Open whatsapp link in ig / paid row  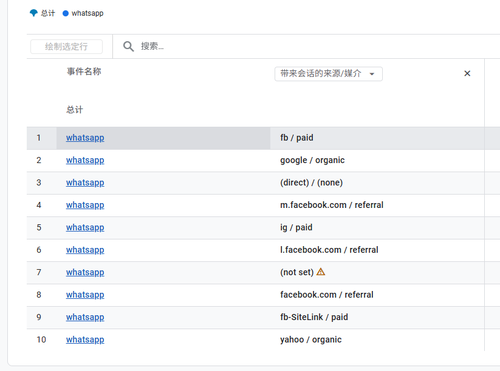[85, 227]
